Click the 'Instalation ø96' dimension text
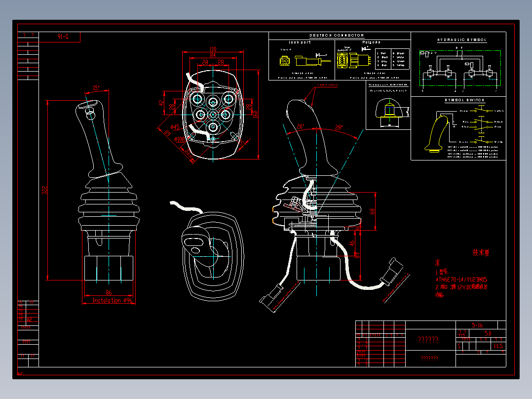532x399 pixels. point(113,301)
